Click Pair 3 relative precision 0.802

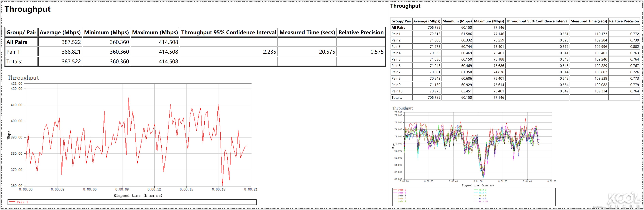[634, 46]
